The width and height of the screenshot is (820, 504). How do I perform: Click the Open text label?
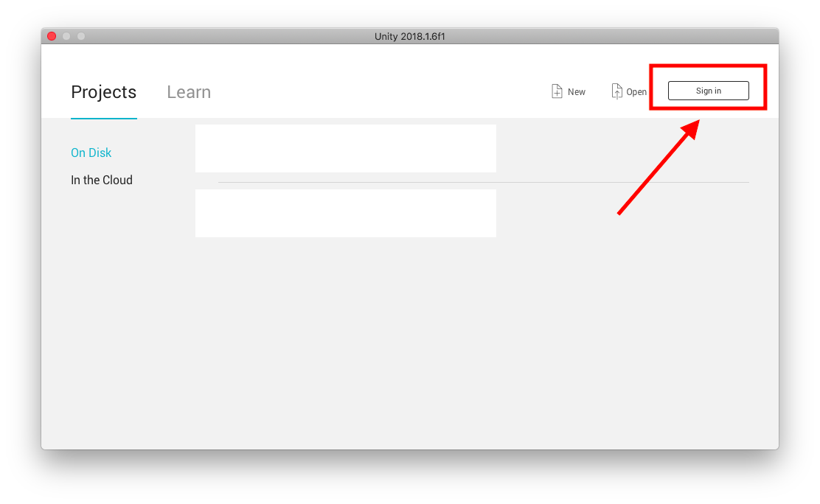(636, 92)
